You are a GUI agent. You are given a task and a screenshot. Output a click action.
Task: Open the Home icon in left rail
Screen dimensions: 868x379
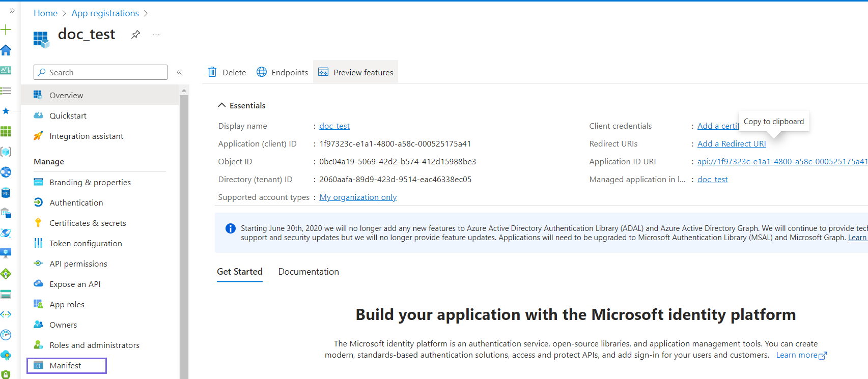click(x=6, y=50)
